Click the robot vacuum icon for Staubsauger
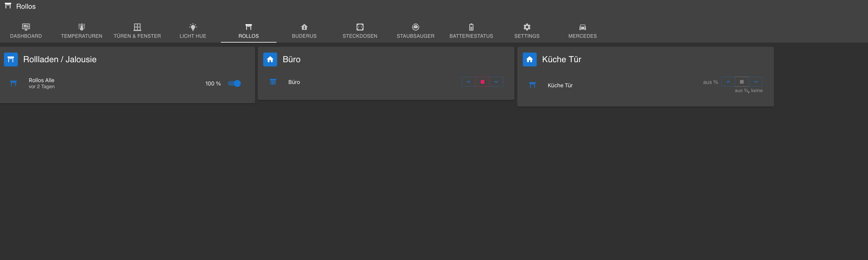 point(415,27)
